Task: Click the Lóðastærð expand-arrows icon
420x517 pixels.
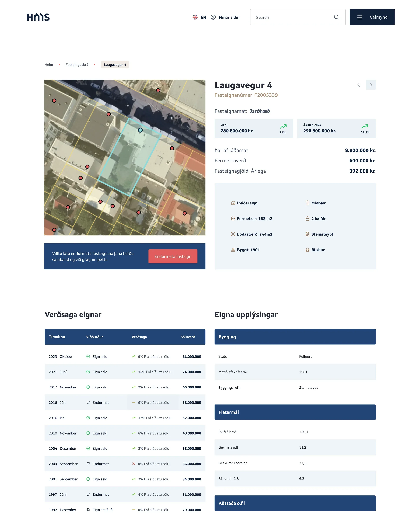Action: tap(233, 234)
